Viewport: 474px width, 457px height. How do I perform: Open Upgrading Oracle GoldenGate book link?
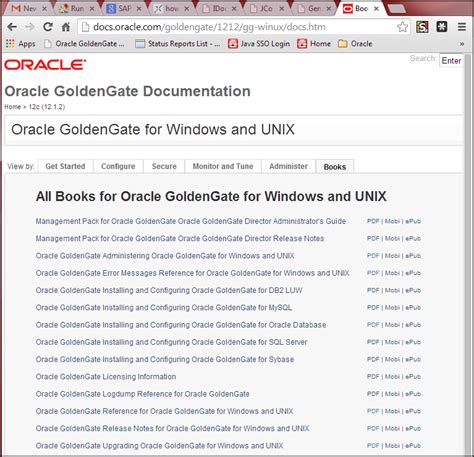[x=159, y=446]
